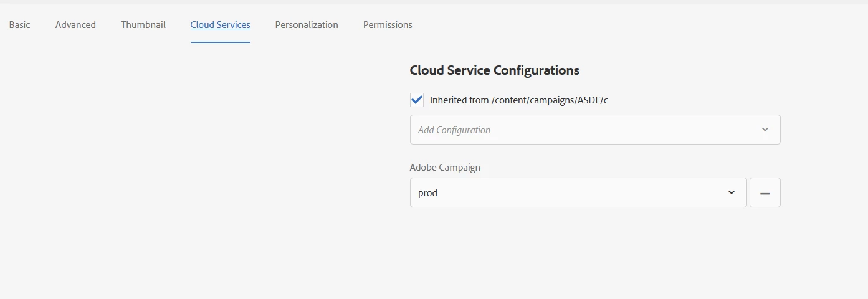The image size is (868, 299).
Task: Click the 'Inherited from /content/campaigns/ASDF/c' label
Action: pos(518,100)
